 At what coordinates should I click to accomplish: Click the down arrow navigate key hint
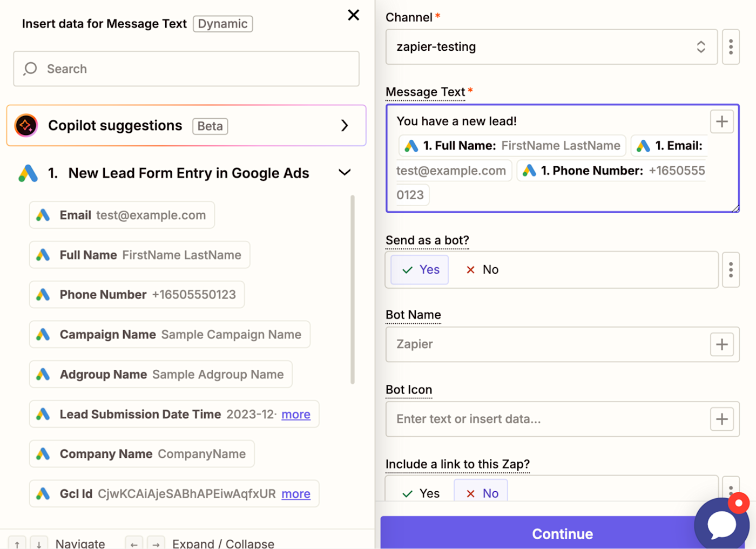(39, 544)
